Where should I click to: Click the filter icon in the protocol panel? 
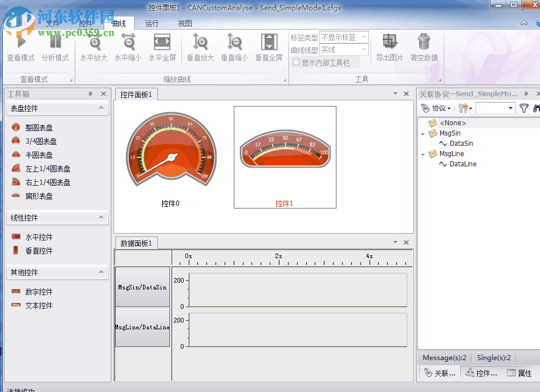pyautogui.click(x=523, y=108)
